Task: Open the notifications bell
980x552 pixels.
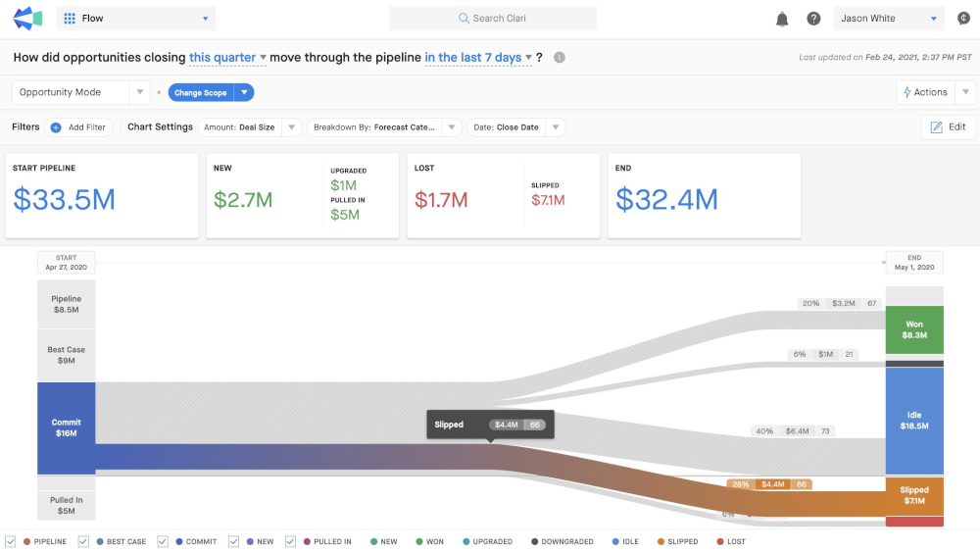Action: click(782, 19)
